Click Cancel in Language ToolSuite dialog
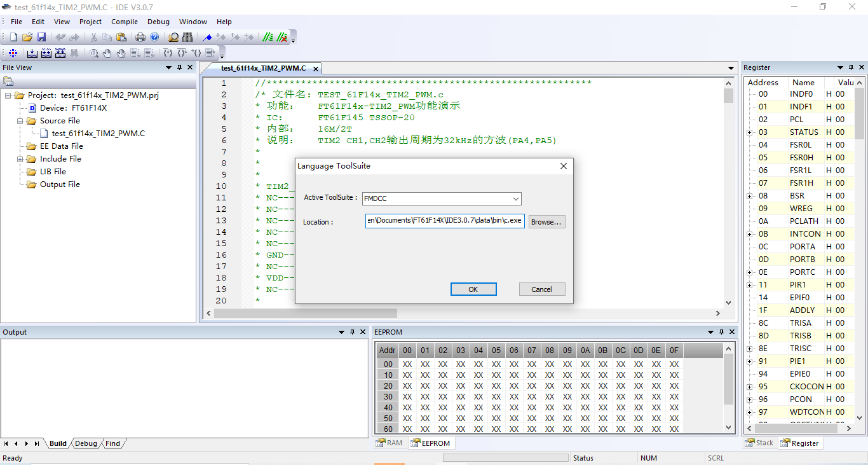The image size is (868, 465). click(542, 289)
